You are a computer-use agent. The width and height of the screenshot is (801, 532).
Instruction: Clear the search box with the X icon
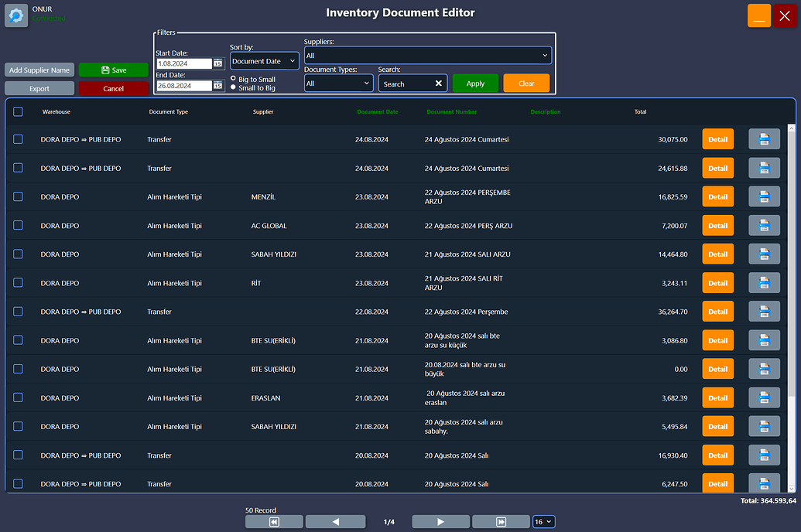coord(438,84)
